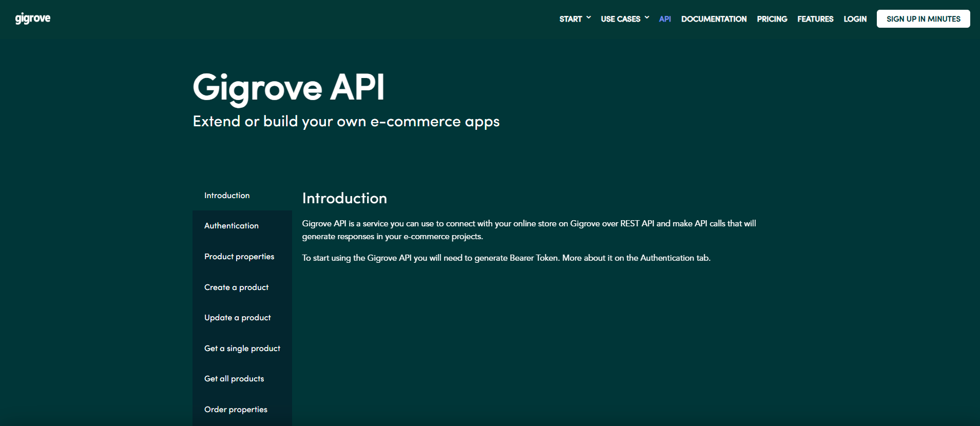Open DOCUMENTATION in the top navigation
Viewport: 980px width, 426px height.
(714, 19)
